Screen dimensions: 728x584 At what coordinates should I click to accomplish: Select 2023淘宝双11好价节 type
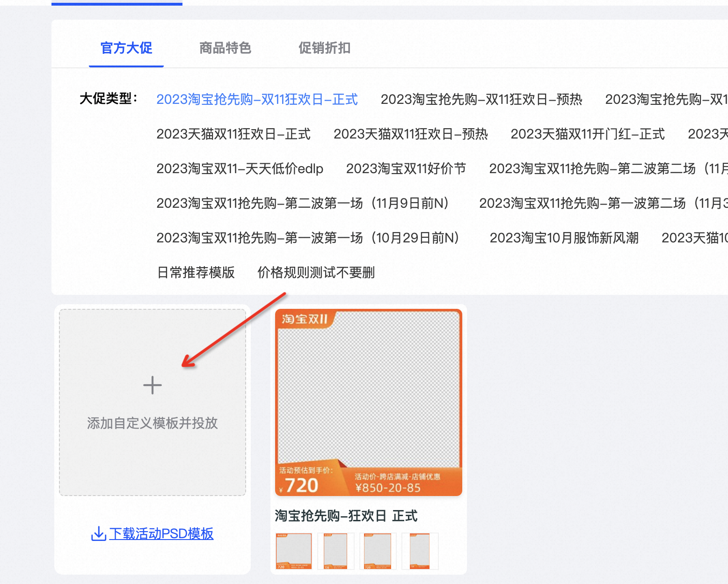pyautogui.click(x=406, y=168)
